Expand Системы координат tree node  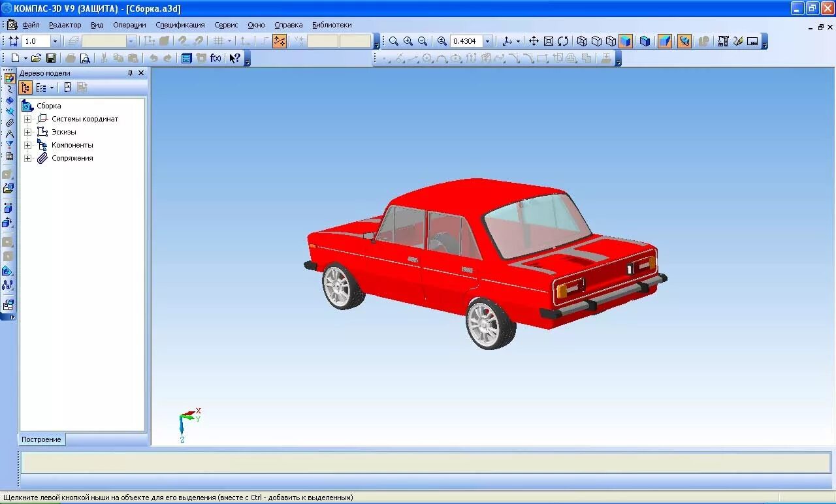click(x=27, y=119)
